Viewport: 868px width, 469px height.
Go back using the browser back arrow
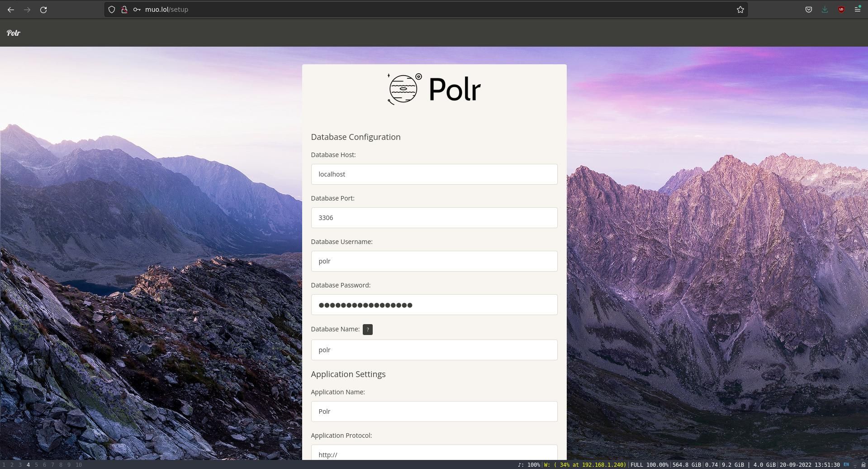11,10
